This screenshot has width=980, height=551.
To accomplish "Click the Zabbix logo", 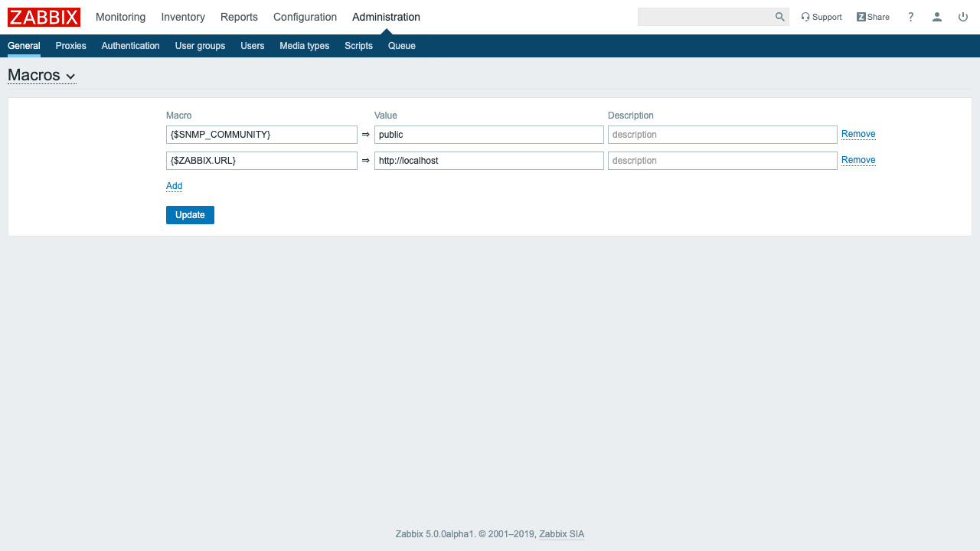I will [44, 17].
